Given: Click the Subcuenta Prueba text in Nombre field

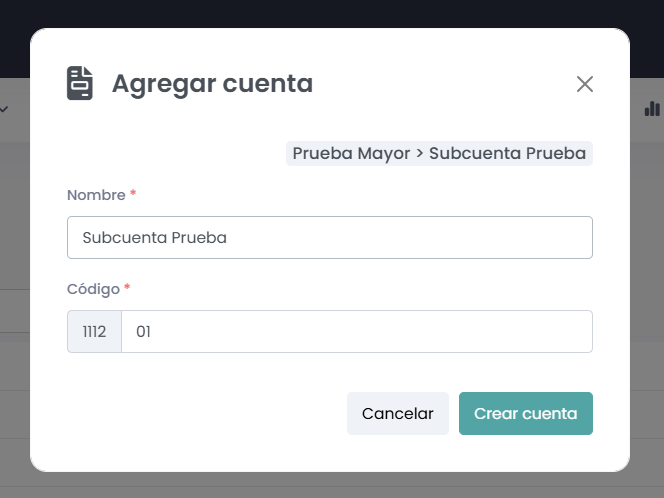Looking at the screenshot, I should tap(154, 238).
